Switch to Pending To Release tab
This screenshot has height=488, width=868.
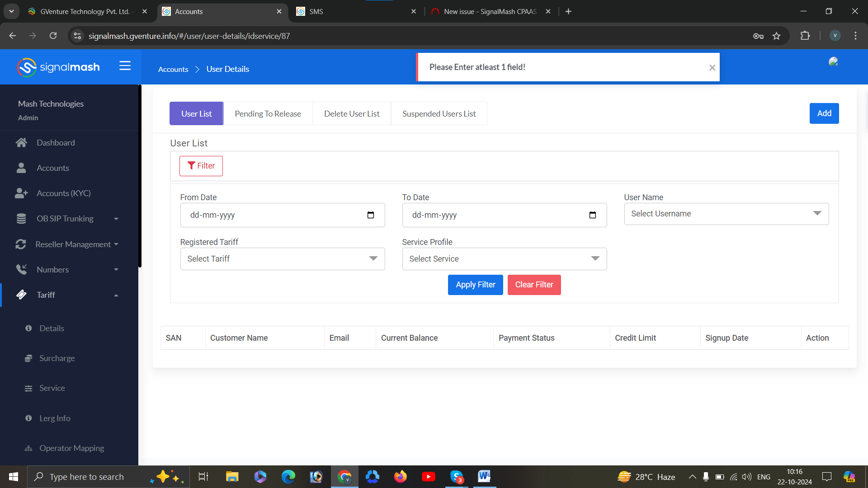[268, 114]
